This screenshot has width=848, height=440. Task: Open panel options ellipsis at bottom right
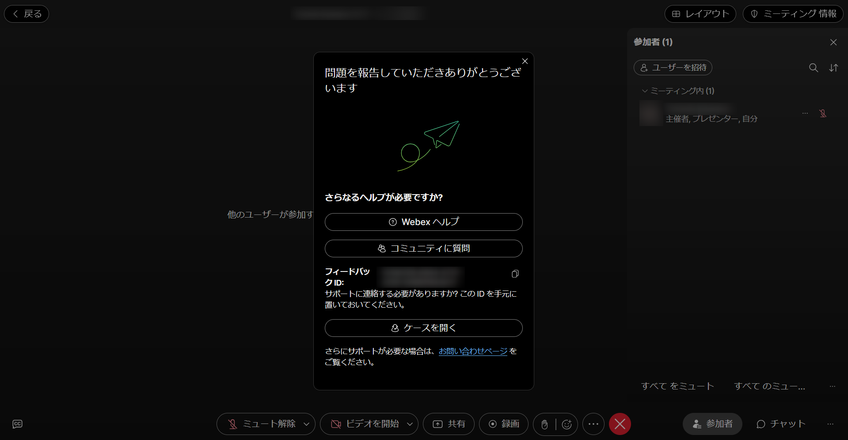coord(830,424)
